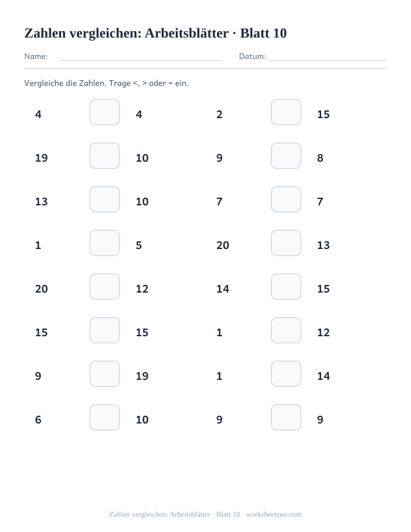The width and height of the screenshot is (411, 532).
Task: Click the Datum input line
Action: [x=328, y=56]
